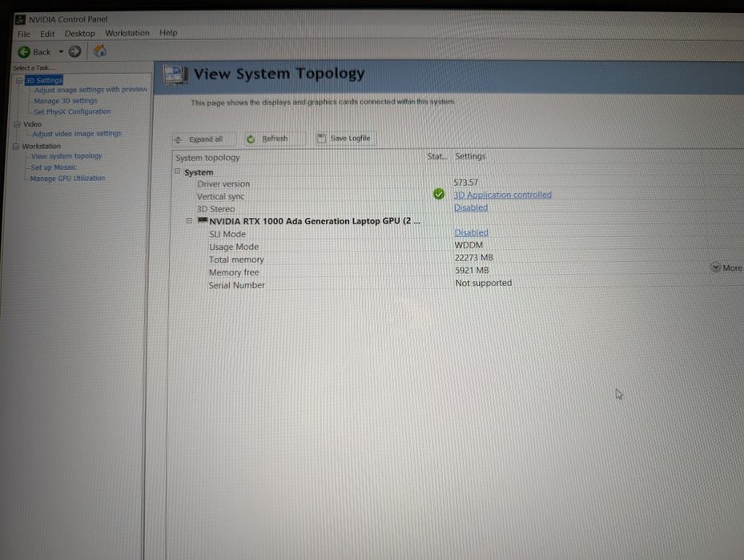Select the Driver version row label
The width and height of the screenshot is (744, 560).
pyautogui.click(x=223, y=183)
